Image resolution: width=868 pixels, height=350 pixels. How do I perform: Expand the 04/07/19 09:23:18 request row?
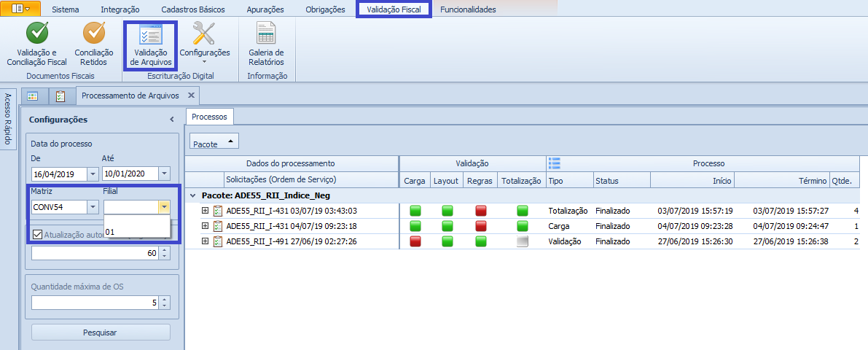[206, 226]
